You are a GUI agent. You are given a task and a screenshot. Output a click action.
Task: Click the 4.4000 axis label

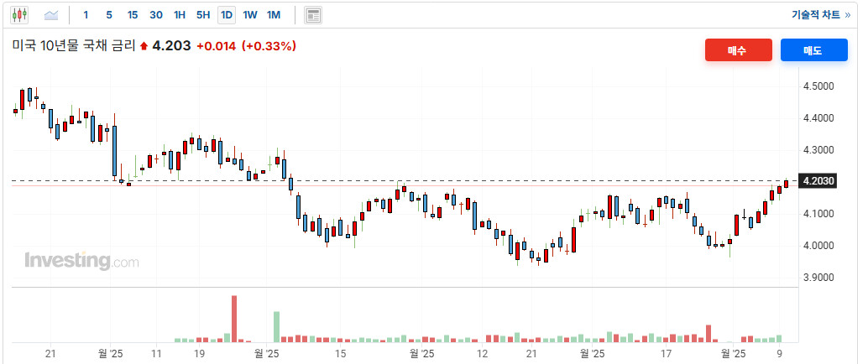[818, 118]
